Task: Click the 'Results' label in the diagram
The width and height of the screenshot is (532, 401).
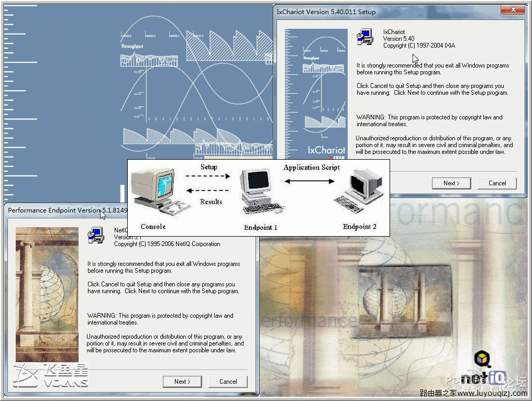Action: click(210, 202)
